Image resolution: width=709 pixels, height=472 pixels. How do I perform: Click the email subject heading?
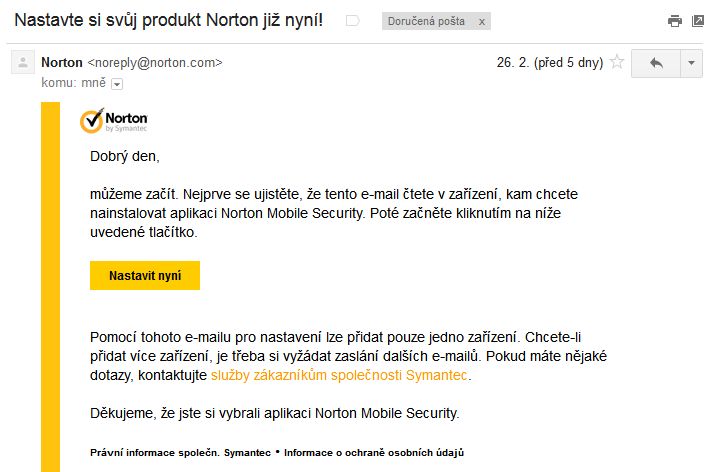tap(169, 20)
